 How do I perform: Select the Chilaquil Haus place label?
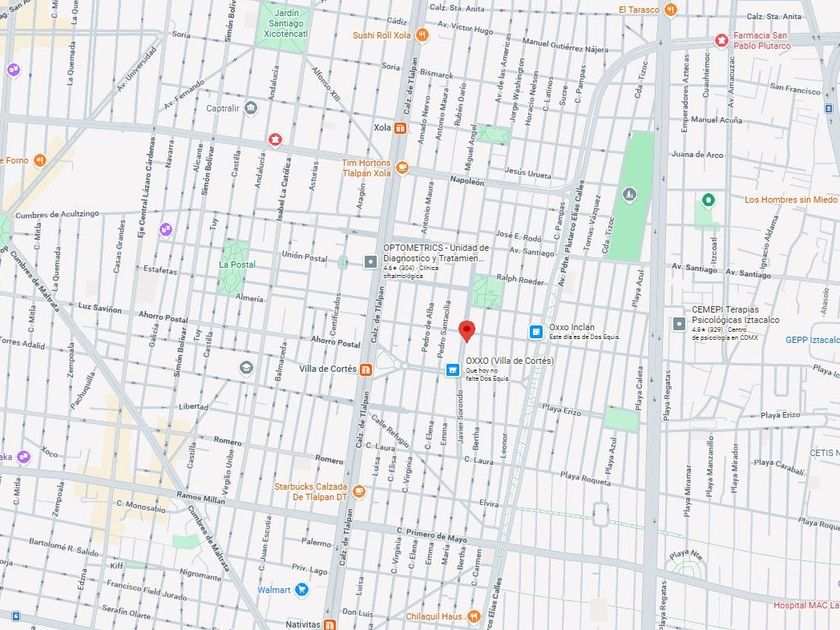434,617
